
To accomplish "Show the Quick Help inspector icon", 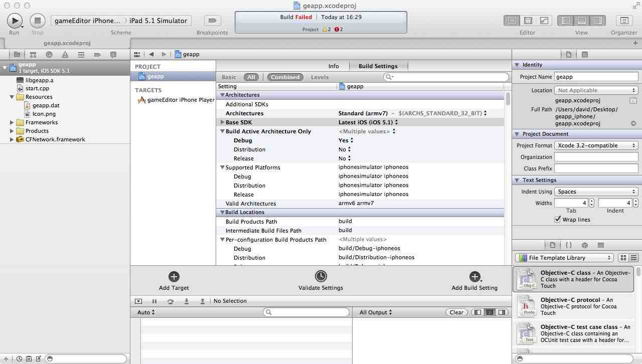I will click(585, 55).
